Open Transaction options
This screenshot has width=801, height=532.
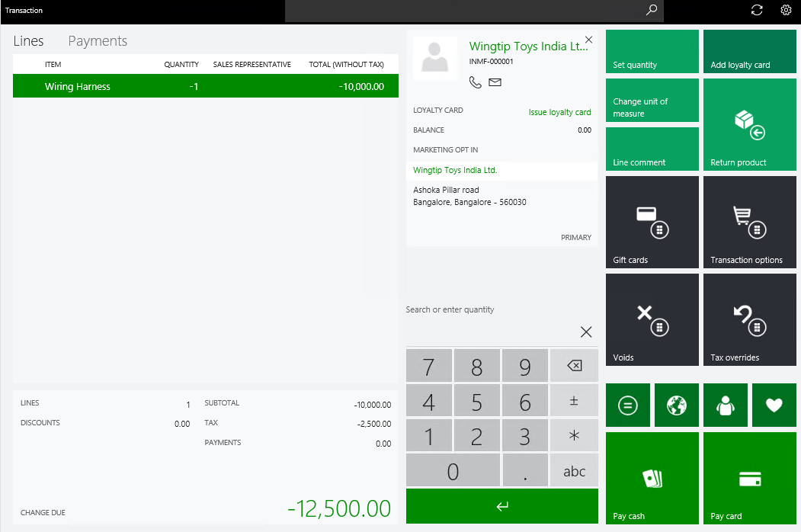click(x=749, y=222)
